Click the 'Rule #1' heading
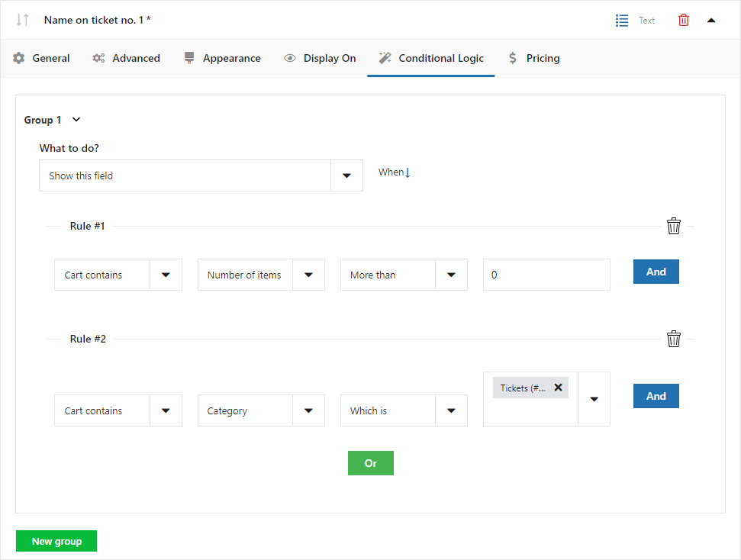This screenshot has height=560, width=741. [x=88, y=226]
